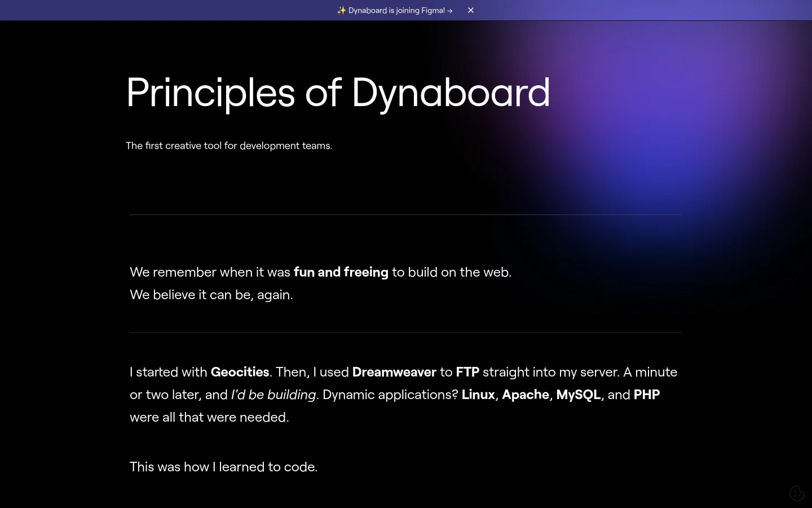This screenshot has width=812, height=508.
Task: Open cookie preferences icon in the corner
Action: click(x=797, y=493)
